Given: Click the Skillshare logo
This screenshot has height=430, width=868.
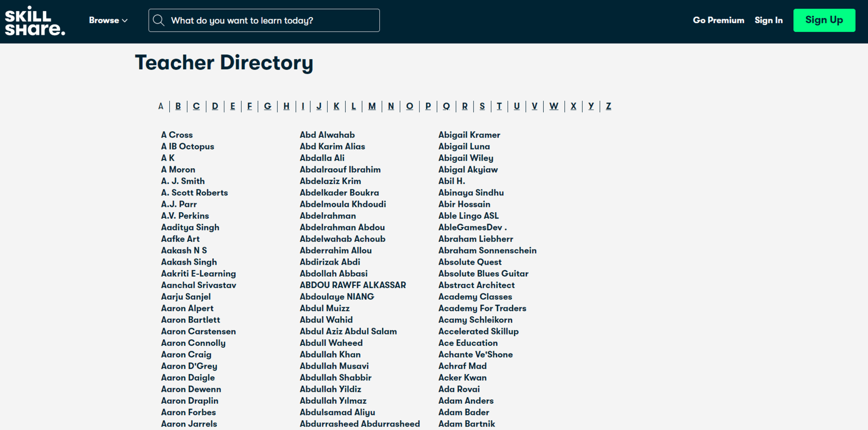Looking at the screenshot, I should point(35,21).
